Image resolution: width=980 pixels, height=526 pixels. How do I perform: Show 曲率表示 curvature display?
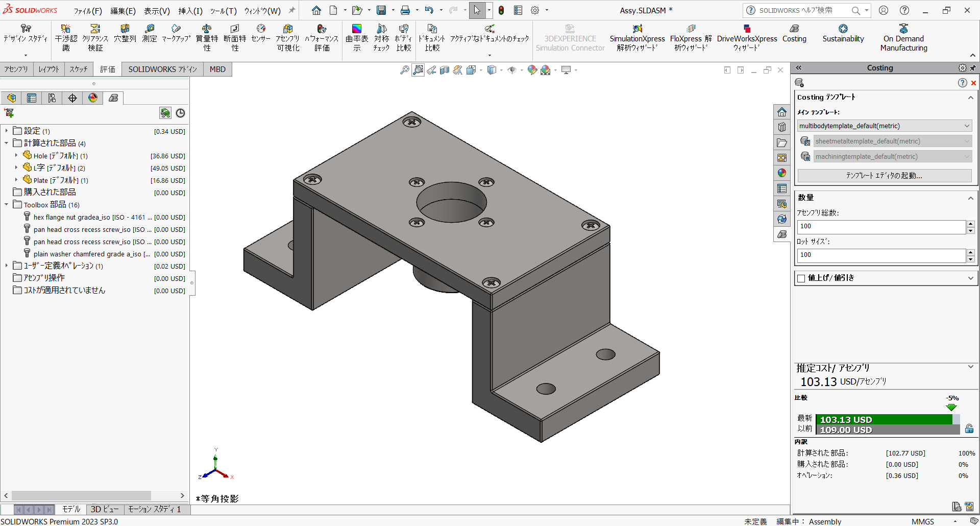coord(357,38)
